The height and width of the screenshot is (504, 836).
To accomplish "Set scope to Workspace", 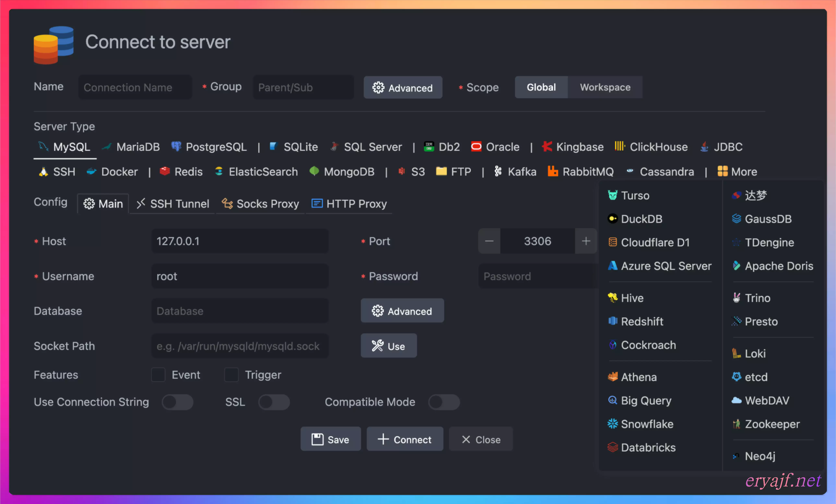I will click(605, 87).
